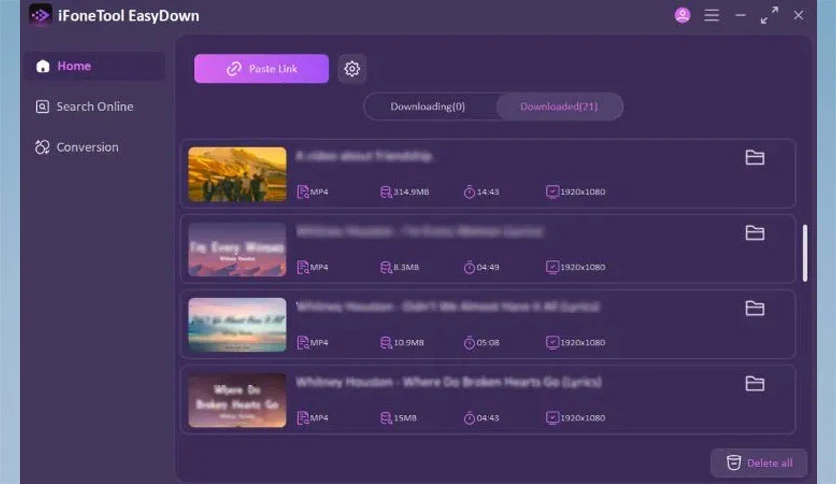
Task: Open folder for the 8.3MB video
Action: pyautogui.click(x=754, y=232)
